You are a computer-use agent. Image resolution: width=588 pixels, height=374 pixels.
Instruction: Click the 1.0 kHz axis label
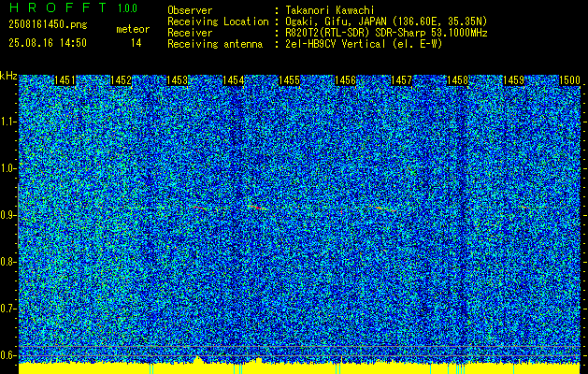7,169
